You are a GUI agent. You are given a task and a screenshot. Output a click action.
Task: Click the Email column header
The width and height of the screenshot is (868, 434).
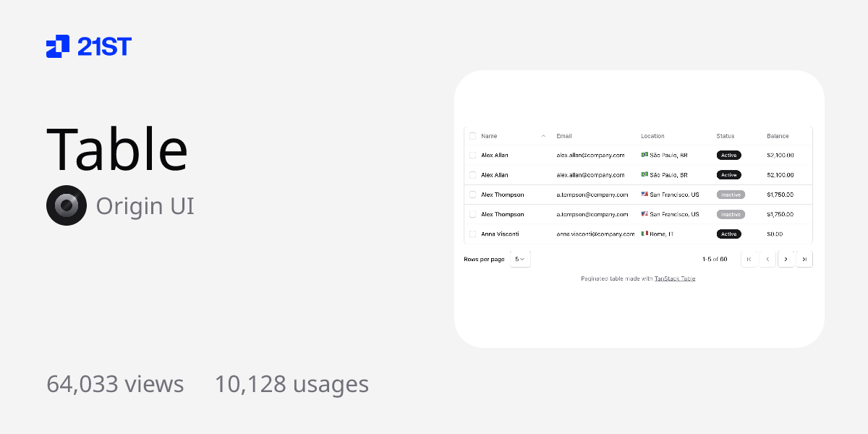pos(563,136)
